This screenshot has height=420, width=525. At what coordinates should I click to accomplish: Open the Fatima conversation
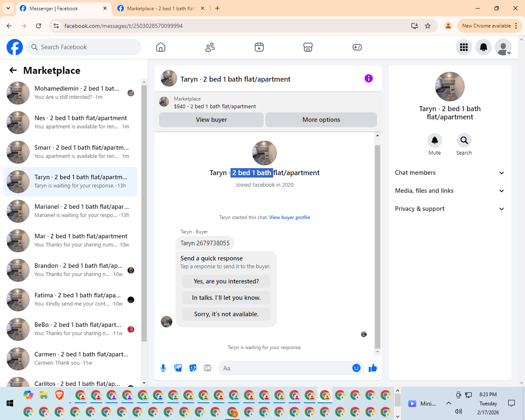(70, 300)
